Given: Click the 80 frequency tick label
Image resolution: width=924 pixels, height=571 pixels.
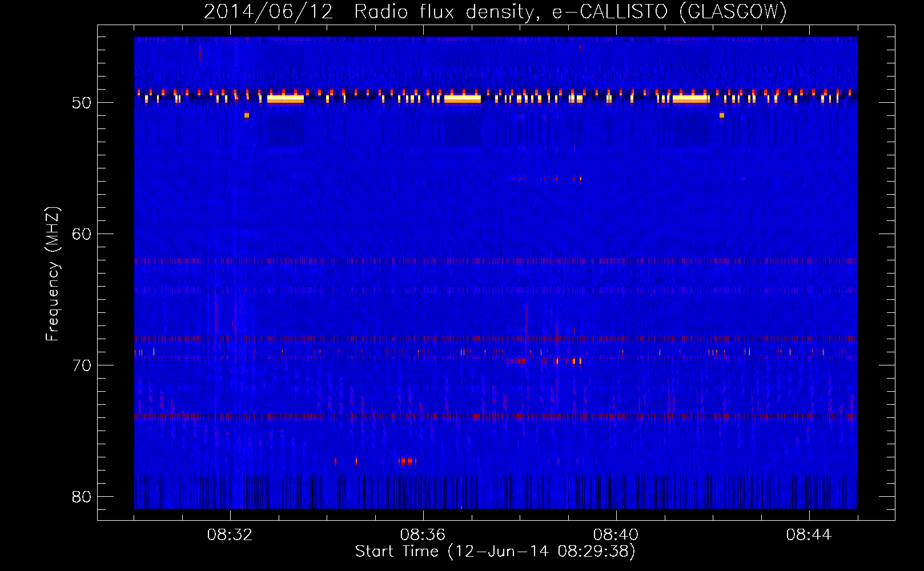Looking at the screenshot, I should click(x=82, y=497).
